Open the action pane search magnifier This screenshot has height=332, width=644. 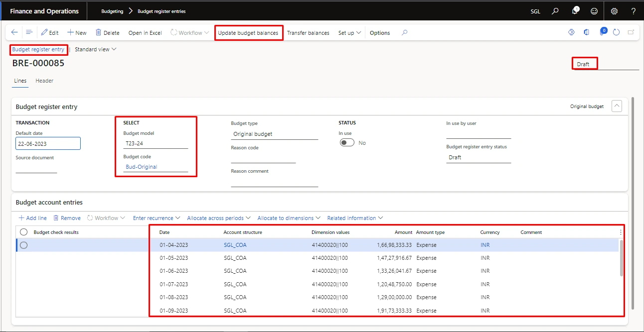405,32
